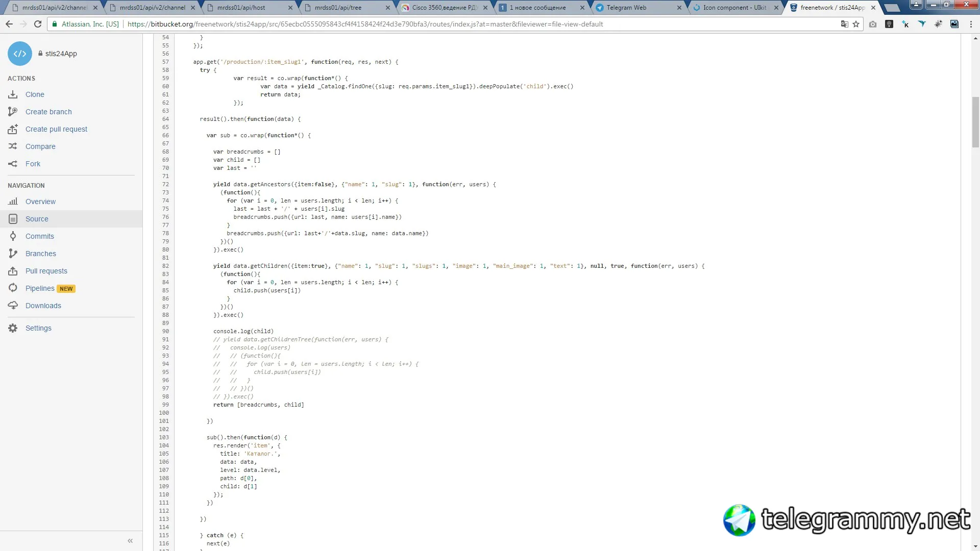The height and width of the screenshot is (551, 980).
Task: Open Commits via its sidebar icon
Action: click(x=13, y=236)
